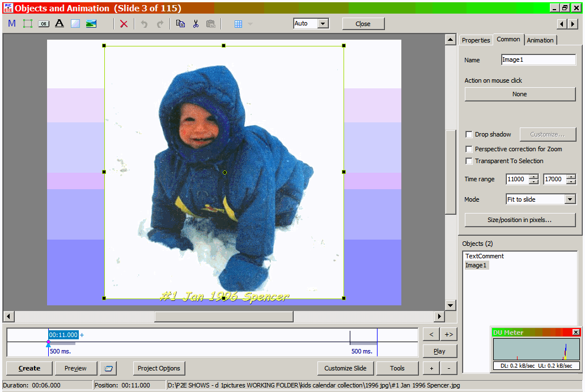
Task: Enable Perspective correction for Zoom
Action: click(469, 149)
